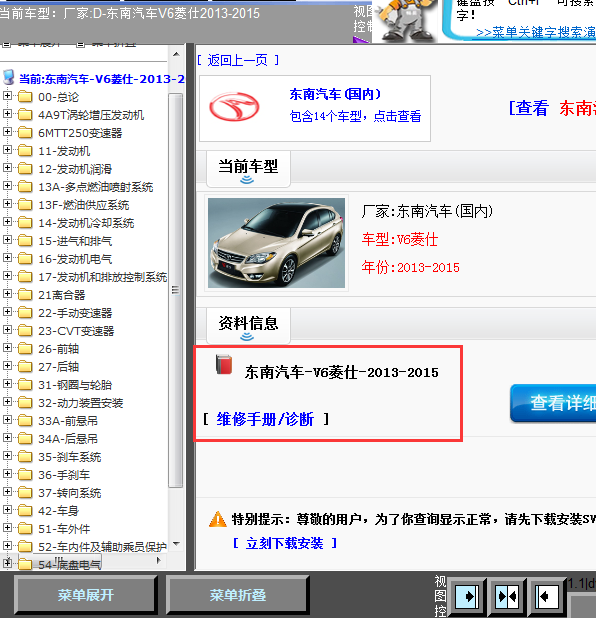Open the 16-发动机电气 folder icon
Screen dimensions: 596x618
pos(25,259)
